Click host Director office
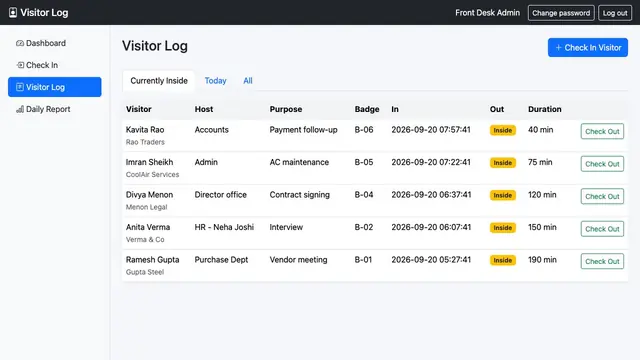Screen dimensions: 640x360 [x=220, y=195]
